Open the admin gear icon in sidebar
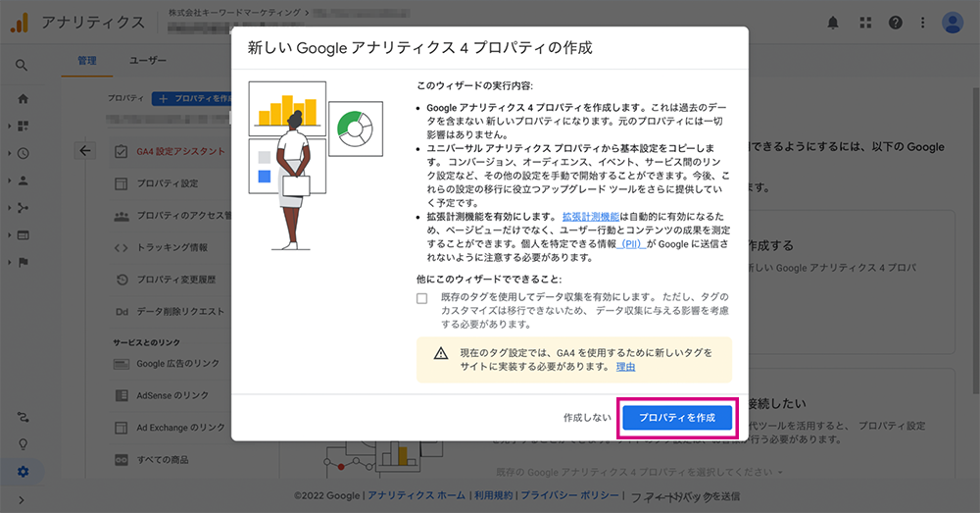980x513 pixels. click(24, 472)
